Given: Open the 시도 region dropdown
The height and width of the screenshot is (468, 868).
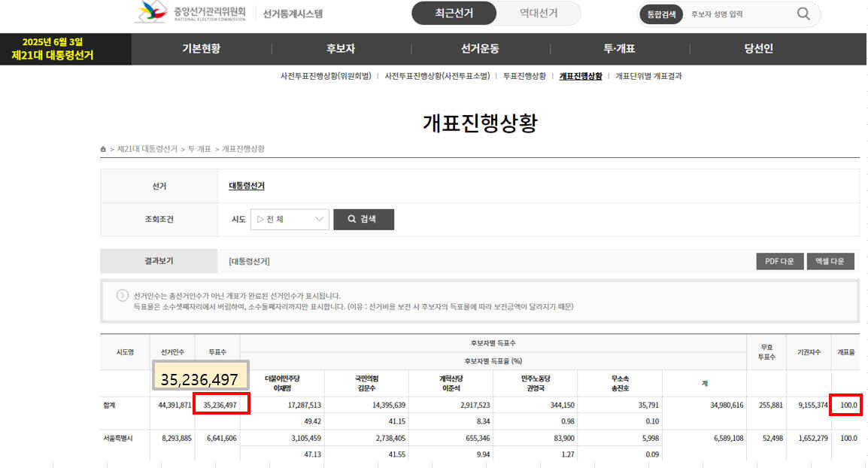Looking at the screenshot, I should click(x=290, y=220).
